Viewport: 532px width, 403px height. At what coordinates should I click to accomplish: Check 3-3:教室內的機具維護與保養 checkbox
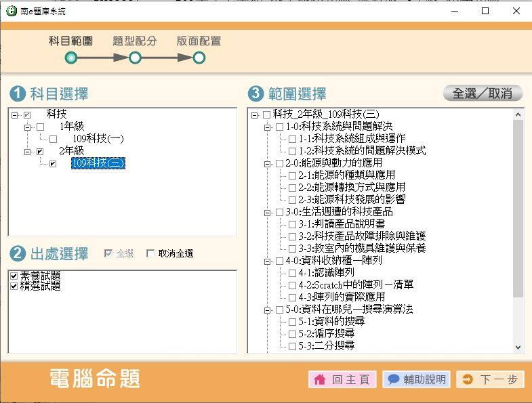pos(293,249)
